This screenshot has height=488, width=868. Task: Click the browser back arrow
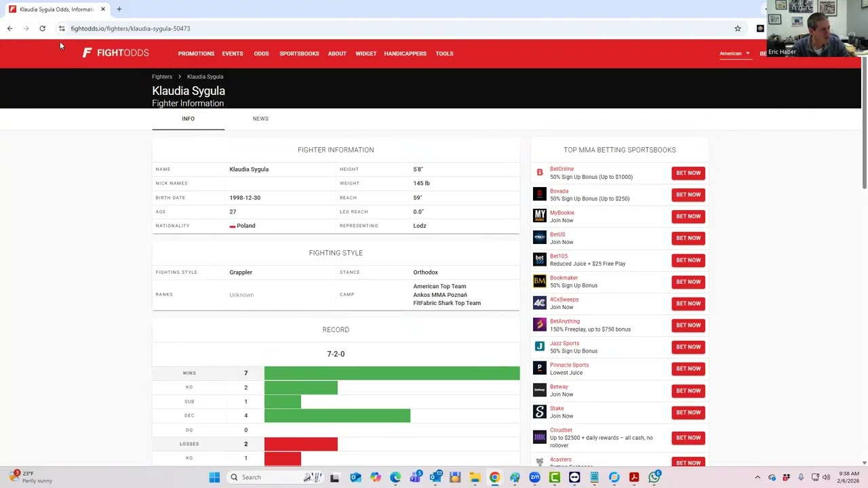coord(9,28)
